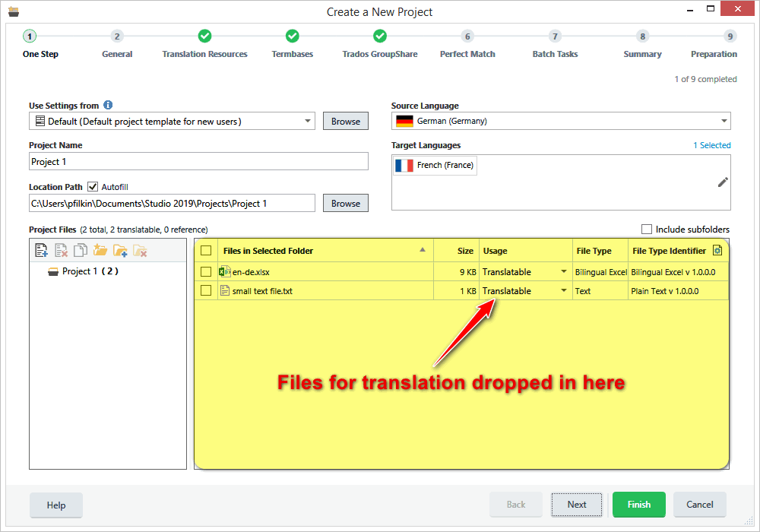This screenshot has width=760, height=532.
Task: Click the info icon beside Use Settings from
Action: pos(108,105)
